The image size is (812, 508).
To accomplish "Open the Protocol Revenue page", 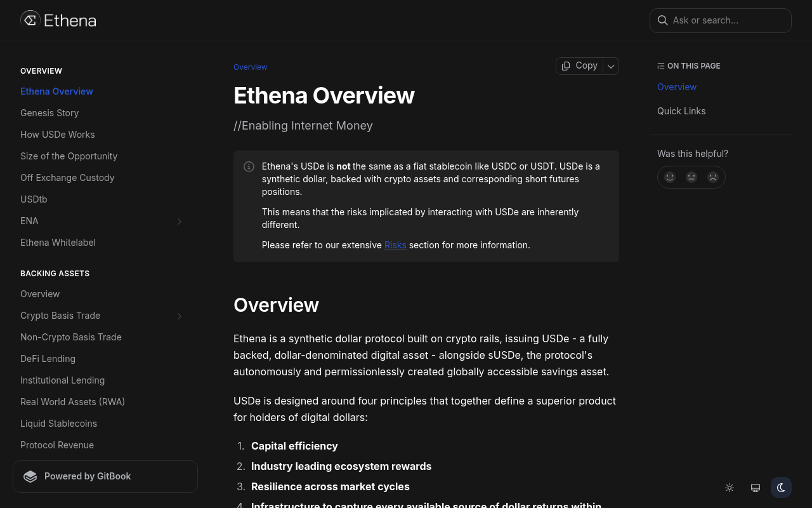I will click(57, 445).
